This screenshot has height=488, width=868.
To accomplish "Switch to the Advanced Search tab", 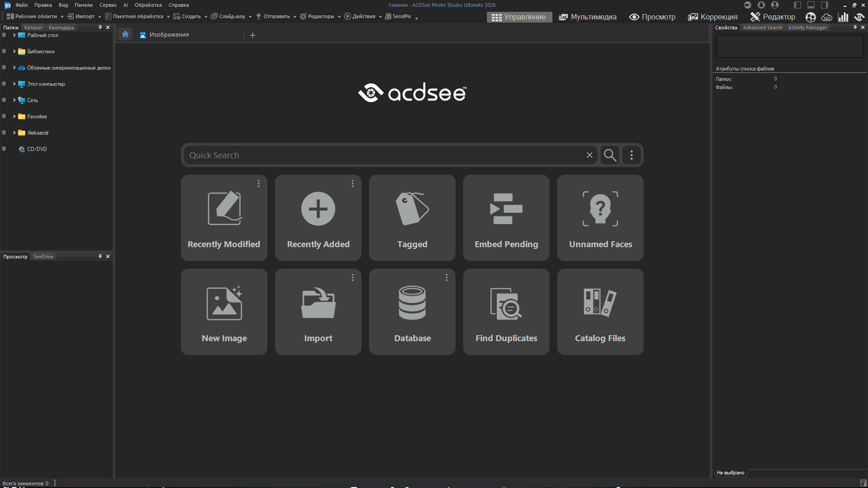I will 762,28.
